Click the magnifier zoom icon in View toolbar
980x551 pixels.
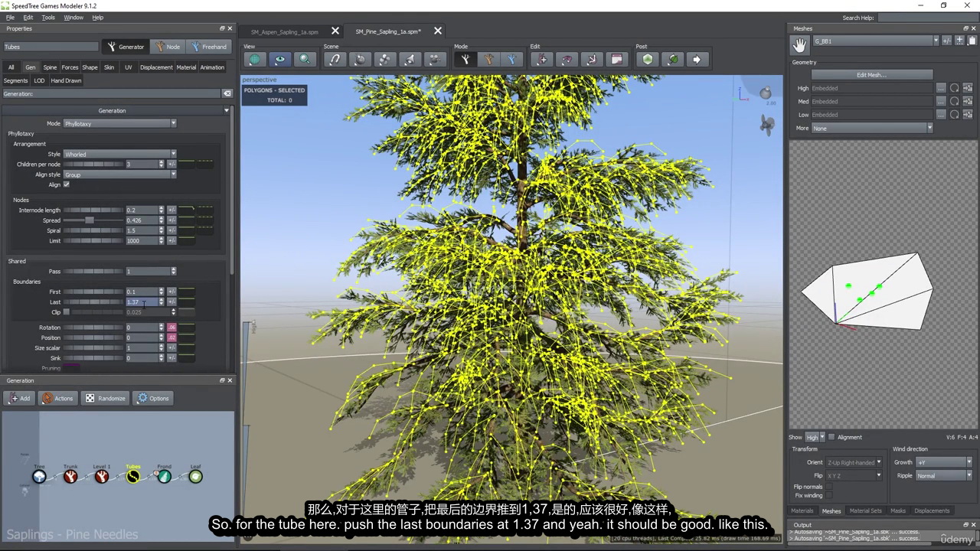[x=305, y=59]
